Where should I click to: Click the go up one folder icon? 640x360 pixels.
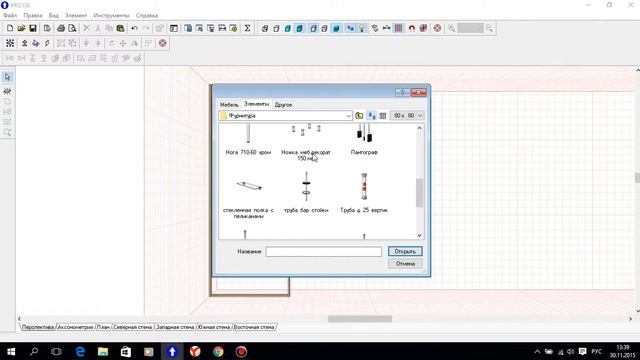tap(359, 116)
